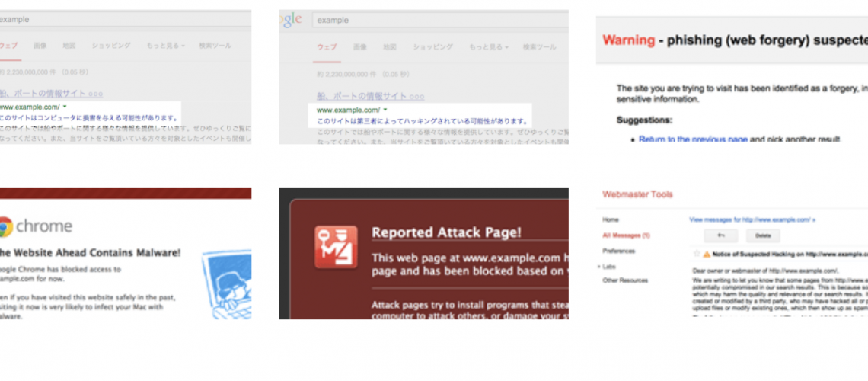The image size is (868, 381).
Task: Open All Messages (1) in Webmaster Tools
Action: click(626, 235)
